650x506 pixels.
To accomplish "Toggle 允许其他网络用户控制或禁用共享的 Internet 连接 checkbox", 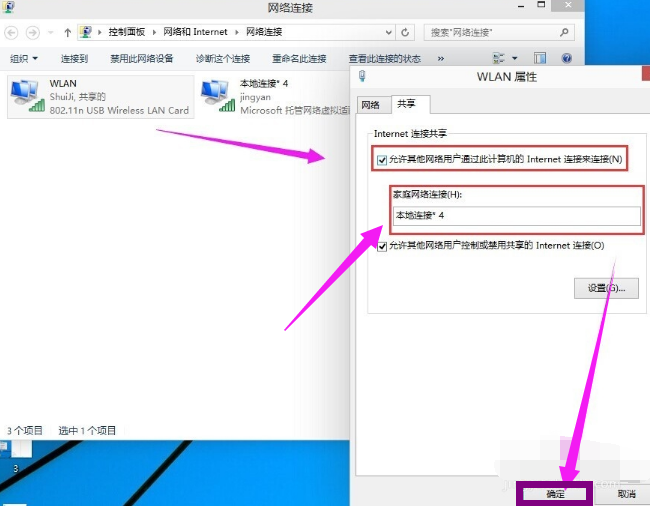I will pyautogui.click(x=381, y=245).
